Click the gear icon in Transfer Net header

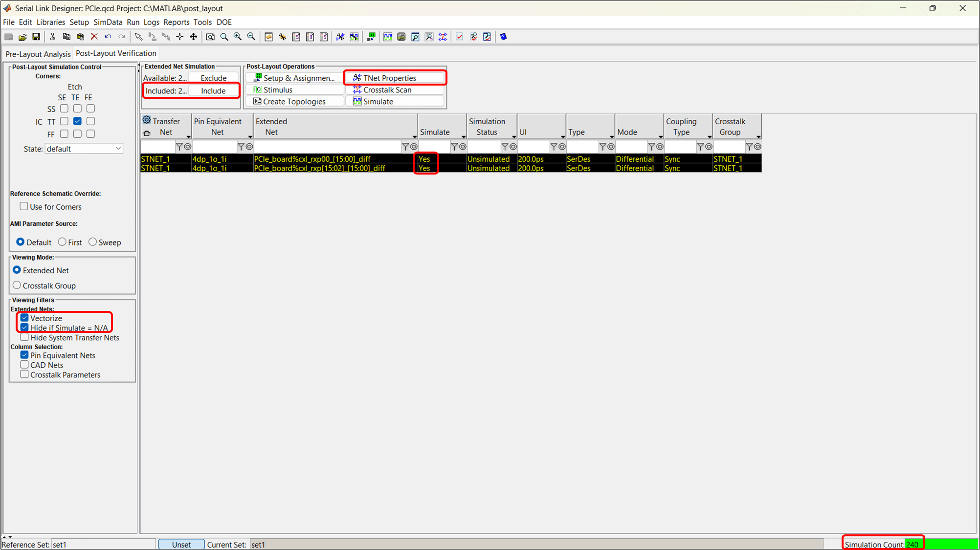pos(147,120)
